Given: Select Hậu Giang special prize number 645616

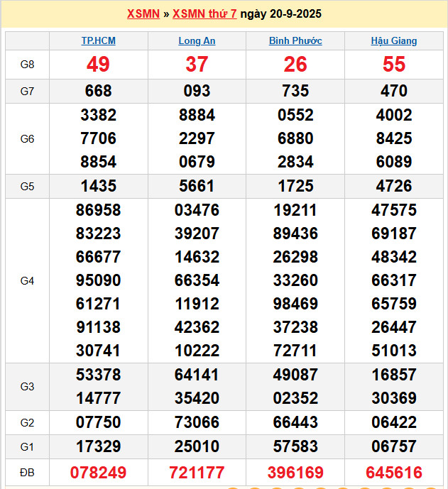Looking at the screenshot, I should tap(394, 473).
